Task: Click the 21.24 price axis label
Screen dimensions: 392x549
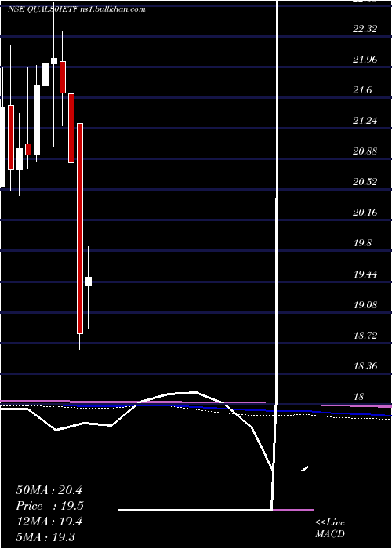Action: 365,121
